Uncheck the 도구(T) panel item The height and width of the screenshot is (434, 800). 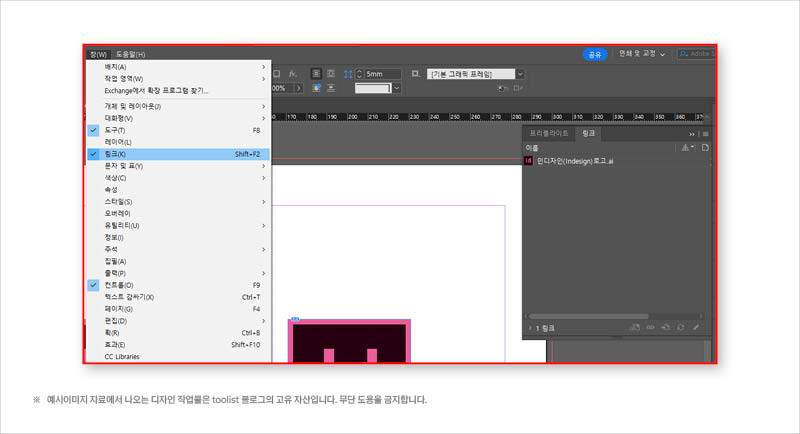pyautogui.click(x=178, y=130)
